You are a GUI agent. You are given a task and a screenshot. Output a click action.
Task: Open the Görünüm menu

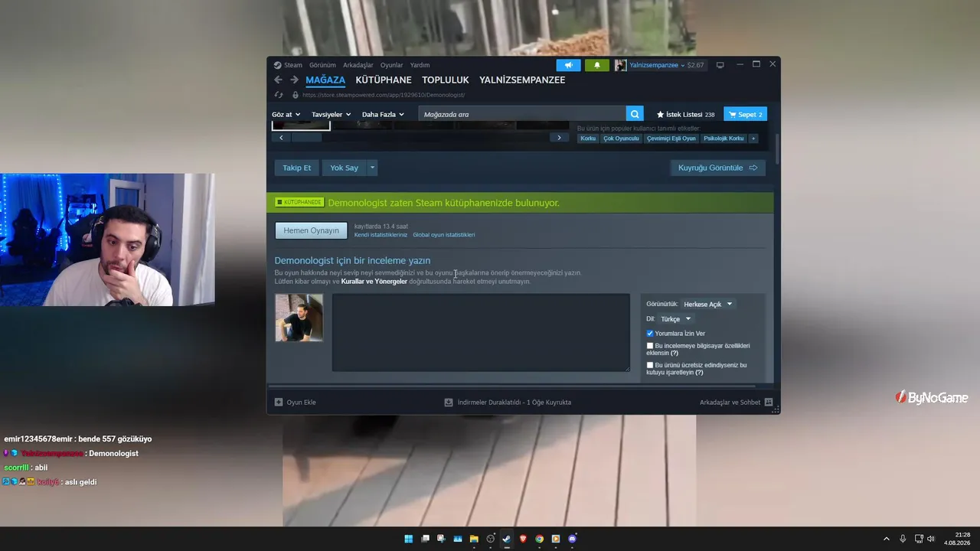pyautogui.click(x=323, y=65)
